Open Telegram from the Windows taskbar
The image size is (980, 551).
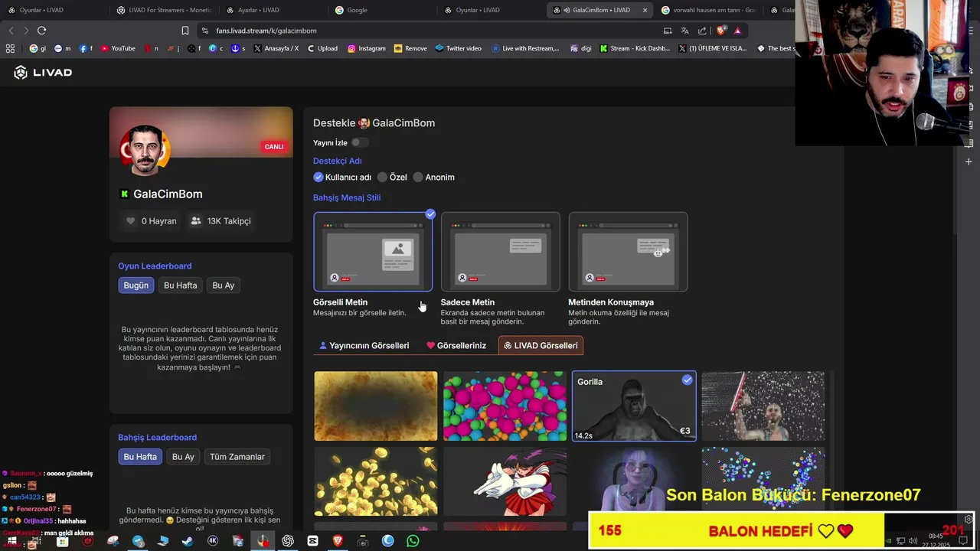pos(139,541)
